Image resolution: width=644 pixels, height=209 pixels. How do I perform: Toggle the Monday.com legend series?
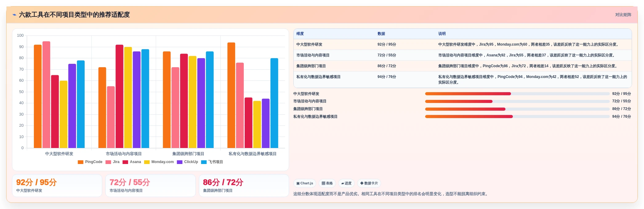click(159, 162)
